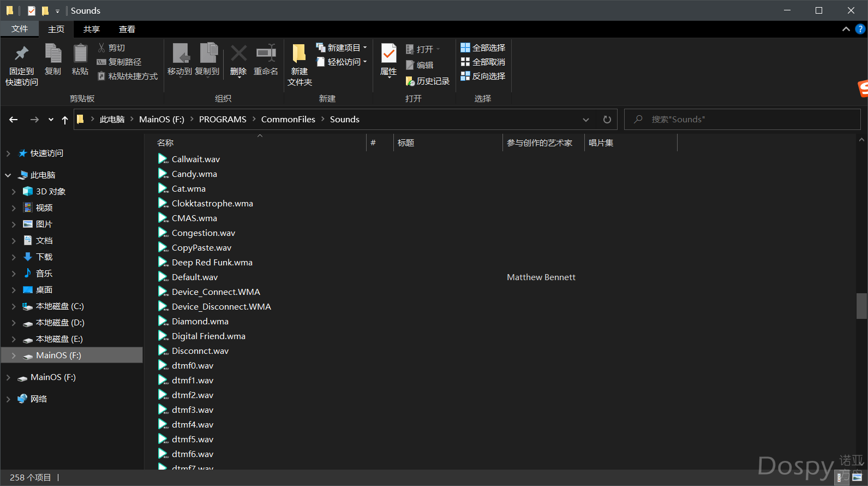This screenshot has width=868, height=486.
Task: Open the address bar history dropdown
Action: coord(585,120)
